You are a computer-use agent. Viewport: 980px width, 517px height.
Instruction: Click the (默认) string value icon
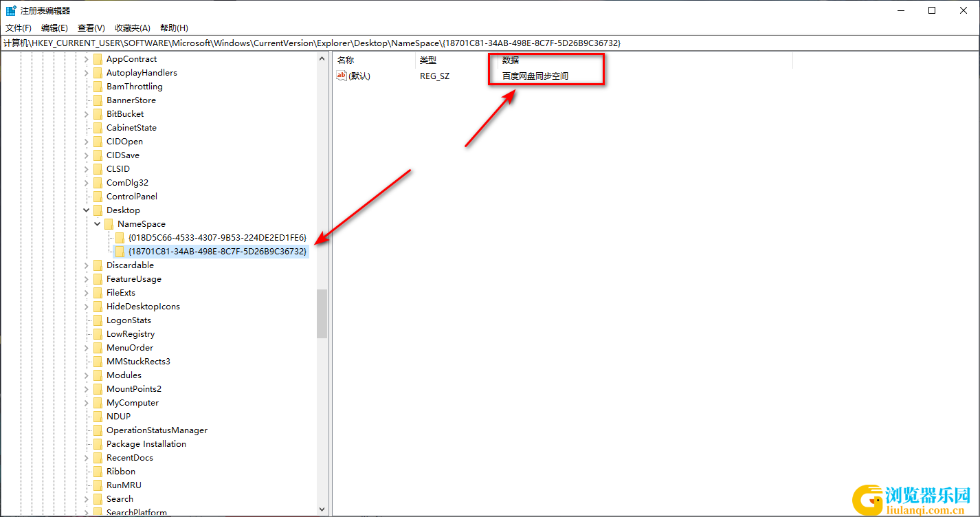coord(342,76)
